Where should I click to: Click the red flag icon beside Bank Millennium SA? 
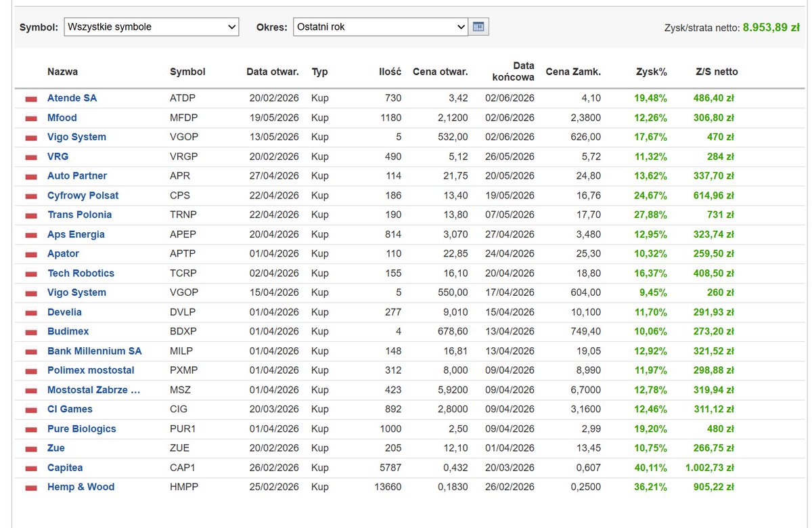coord(31,352)
